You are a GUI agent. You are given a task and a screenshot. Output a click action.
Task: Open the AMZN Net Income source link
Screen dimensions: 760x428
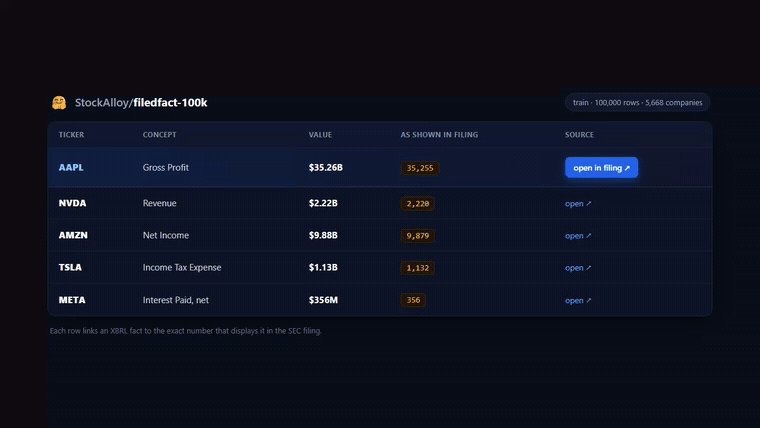coord(578,236)
